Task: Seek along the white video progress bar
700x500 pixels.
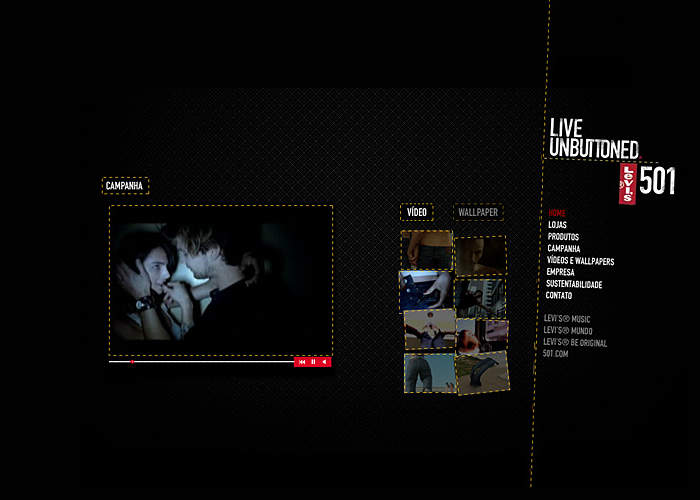Action: click(x=201, y=362)
